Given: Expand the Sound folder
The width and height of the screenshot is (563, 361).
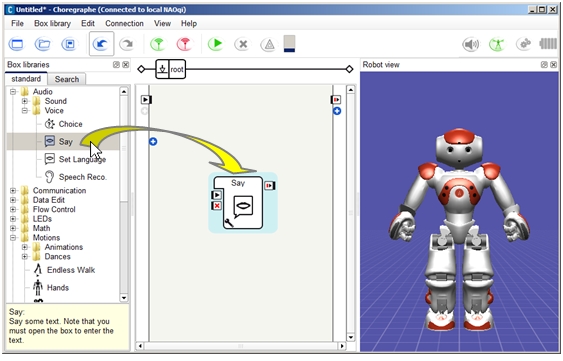Looking at the screenshot, I should click(25, 101).
